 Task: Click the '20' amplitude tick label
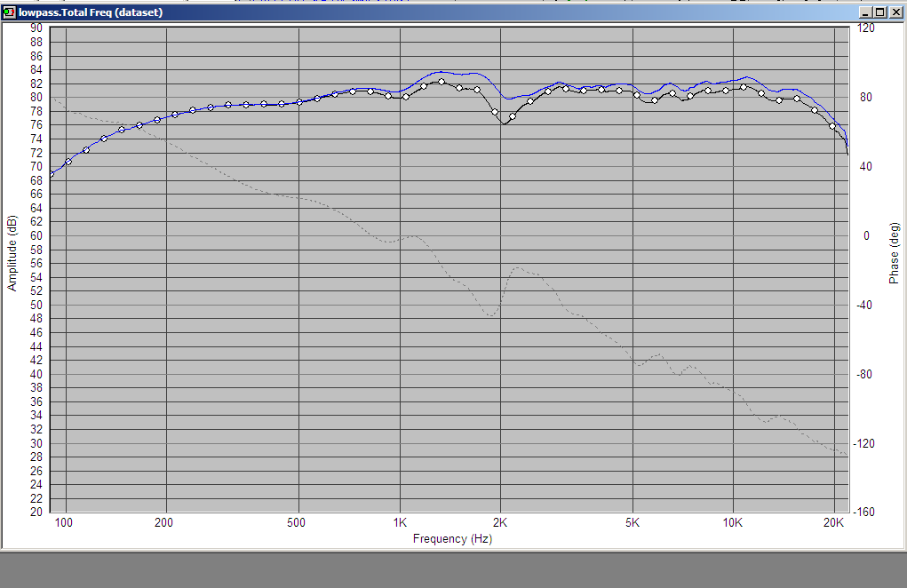coord(36,512)
